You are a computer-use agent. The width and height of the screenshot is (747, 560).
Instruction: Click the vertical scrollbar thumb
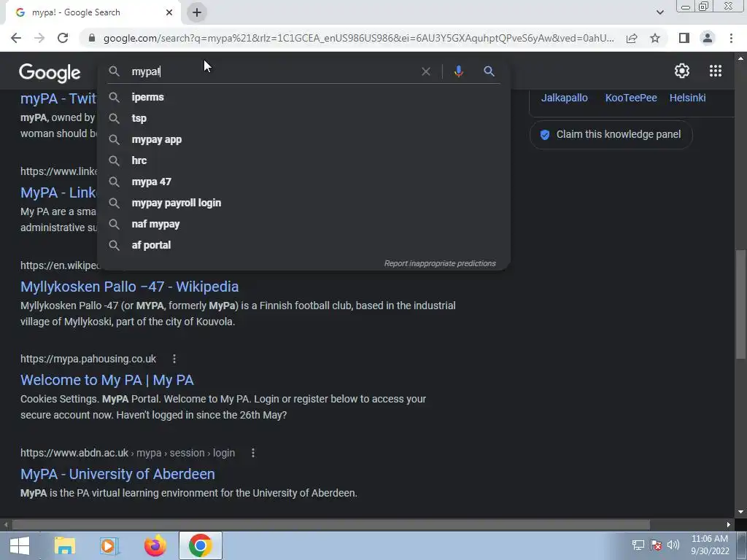tap(740, 305)
